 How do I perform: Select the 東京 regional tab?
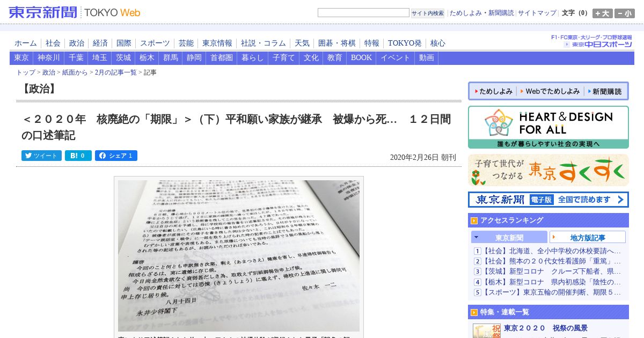[21, 58]
